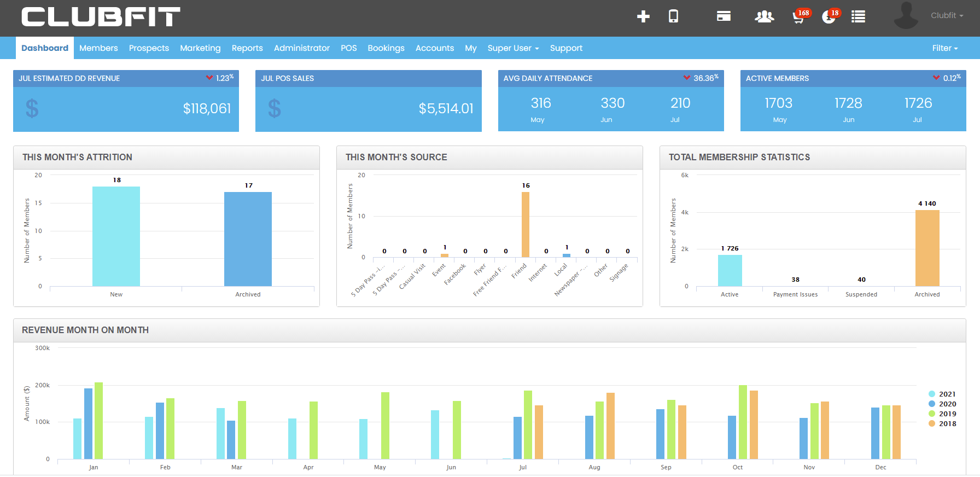
Task: Click dollar icon in DD Revenue card
Action: click(32, 108)
